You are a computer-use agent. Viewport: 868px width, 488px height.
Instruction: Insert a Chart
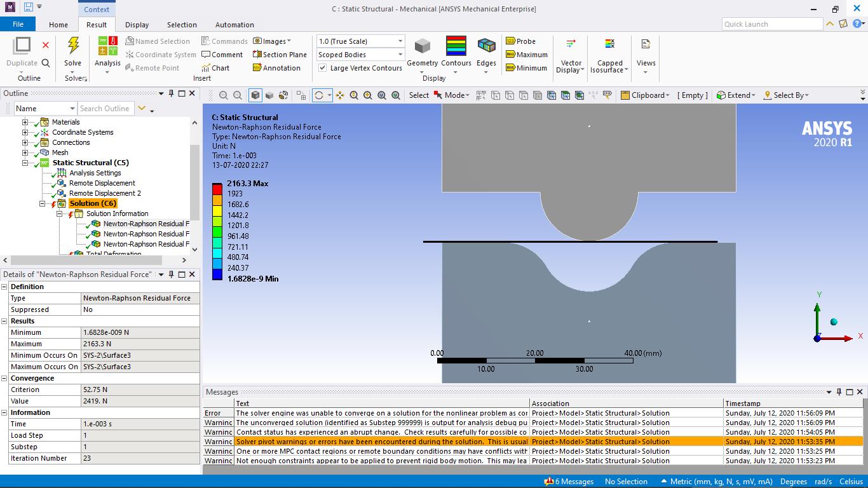pyautogui.click(x=215, y=68)
